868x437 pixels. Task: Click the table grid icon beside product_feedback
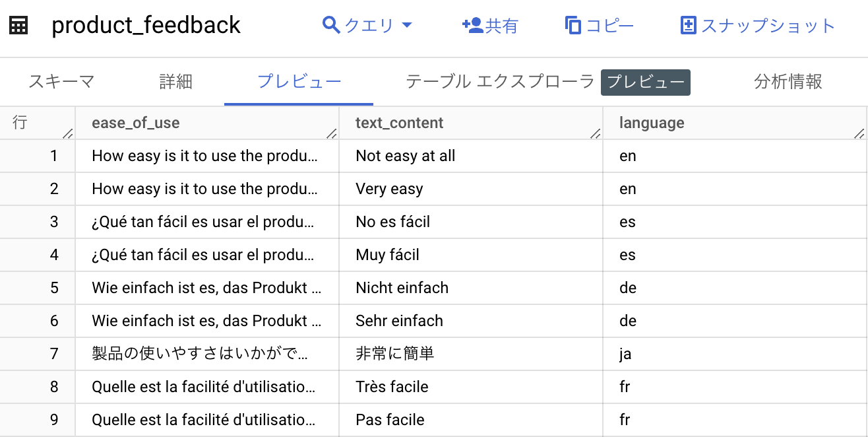click(x=18, y=26)
